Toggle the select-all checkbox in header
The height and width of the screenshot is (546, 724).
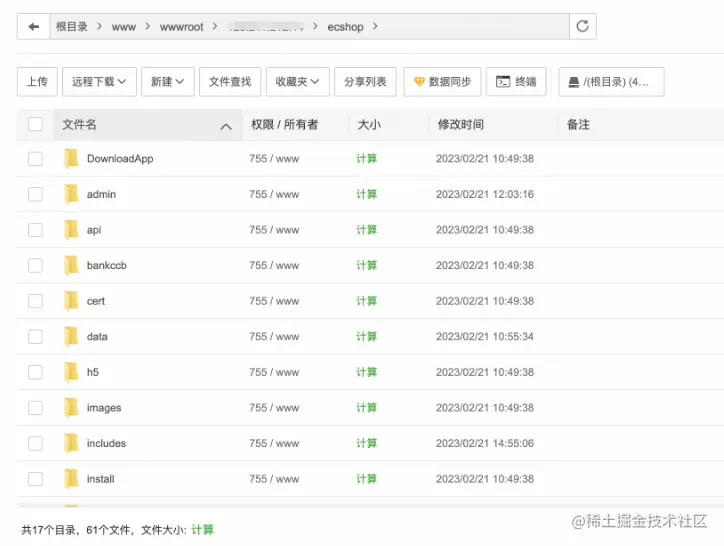point(36,124)
